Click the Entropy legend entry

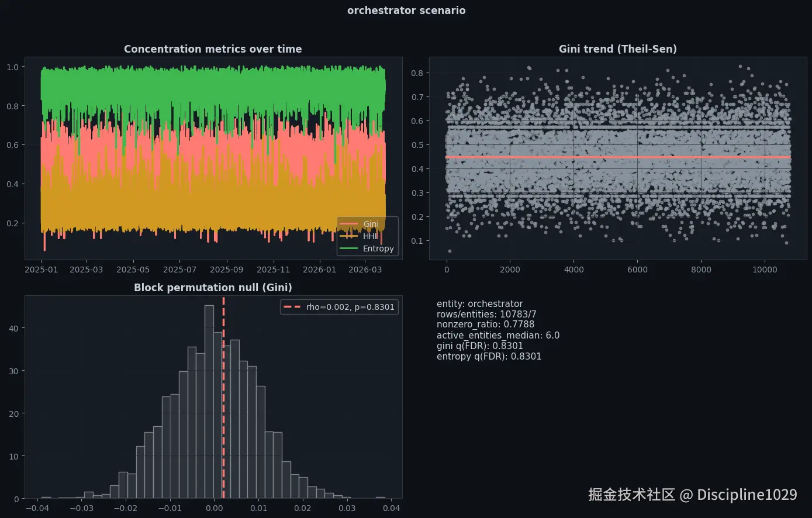[x=367, y=248]
